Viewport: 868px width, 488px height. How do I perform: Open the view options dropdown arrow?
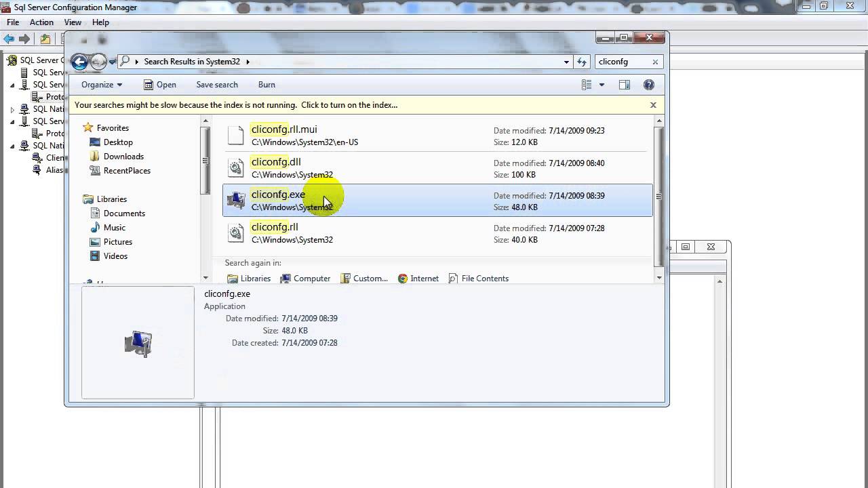coord(601,85)
